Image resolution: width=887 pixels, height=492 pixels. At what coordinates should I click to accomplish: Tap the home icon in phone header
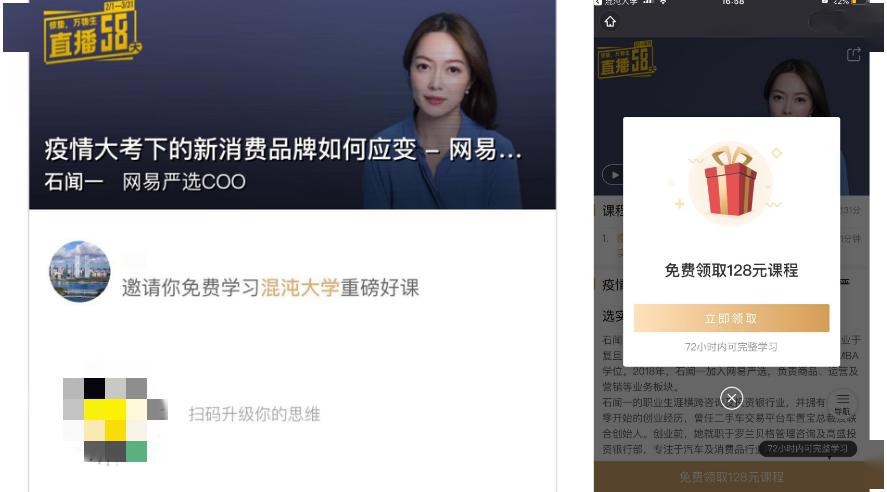[x=610, y=21]
